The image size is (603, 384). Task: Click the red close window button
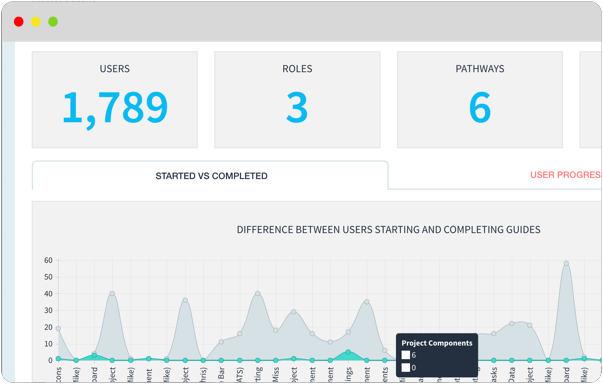pos(18,22)
